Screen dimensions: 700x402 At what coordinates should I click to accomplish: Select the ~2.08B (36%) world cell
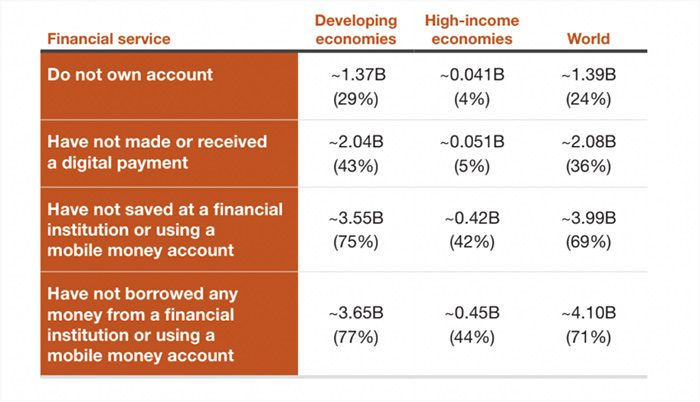[588, 154]
